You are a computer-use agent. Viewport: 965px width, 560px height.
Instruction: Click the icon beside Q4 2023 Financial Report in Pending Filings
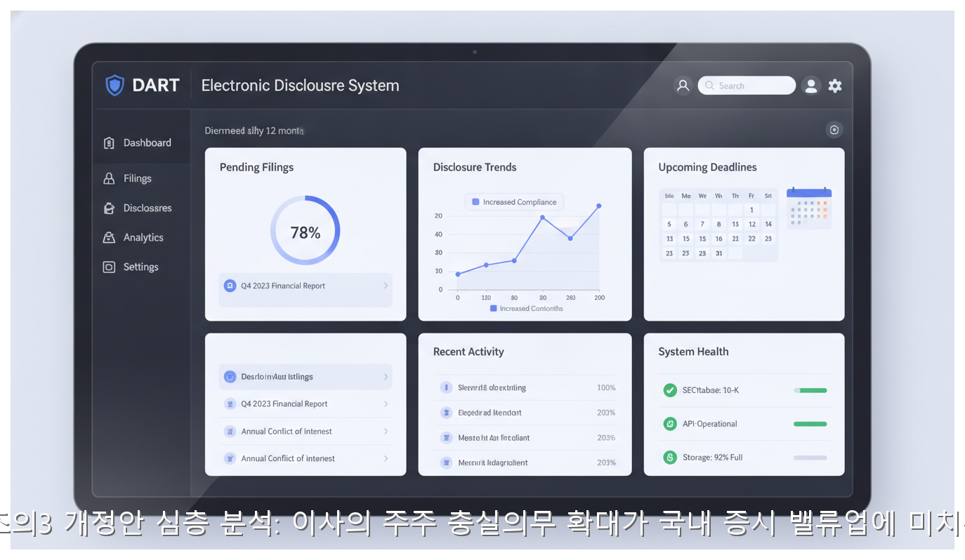pyautogui.click(x=230, y=286)
